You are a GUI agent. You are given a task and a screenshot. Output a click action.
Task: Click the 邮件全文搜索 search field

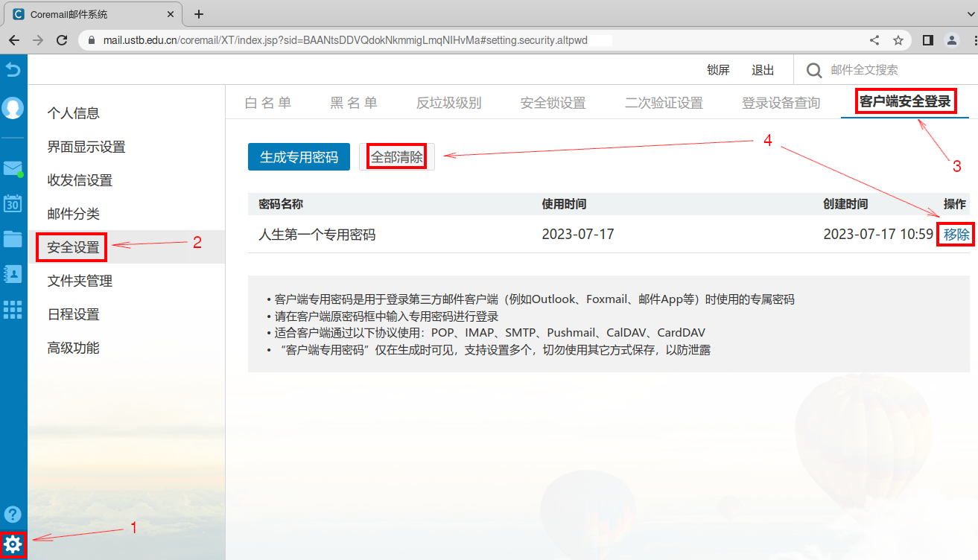pos(886,70)
